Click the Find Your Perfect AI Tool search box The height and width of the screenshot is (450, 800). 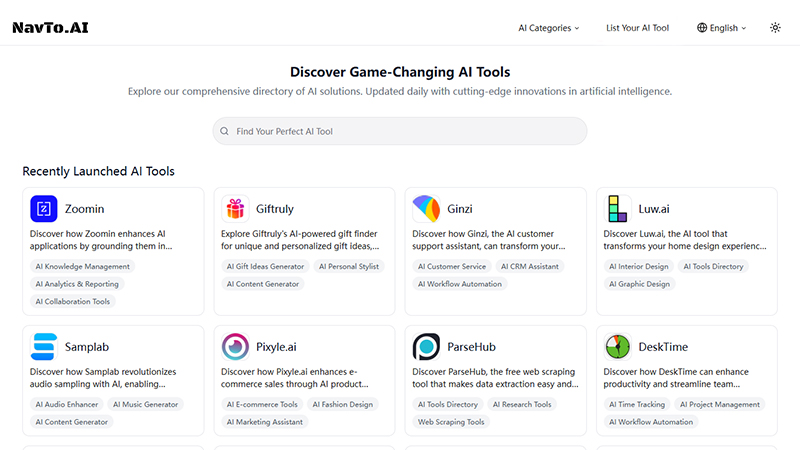(x=400, y=131)
